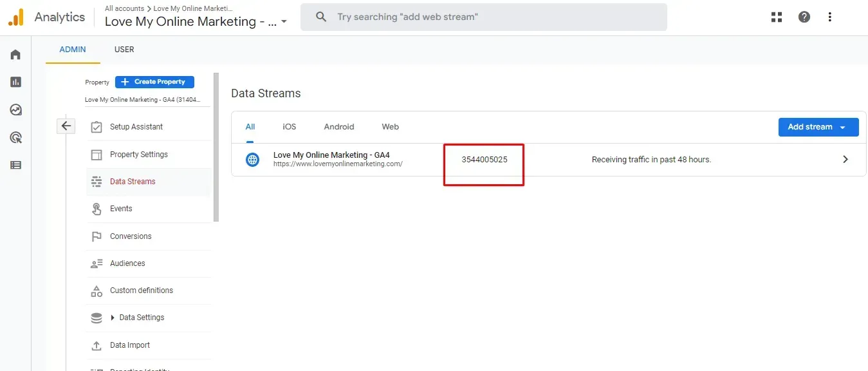Screen dimensions: 868x371
Task: Click property name under Create Property
Action: click(x=143, y=100)
